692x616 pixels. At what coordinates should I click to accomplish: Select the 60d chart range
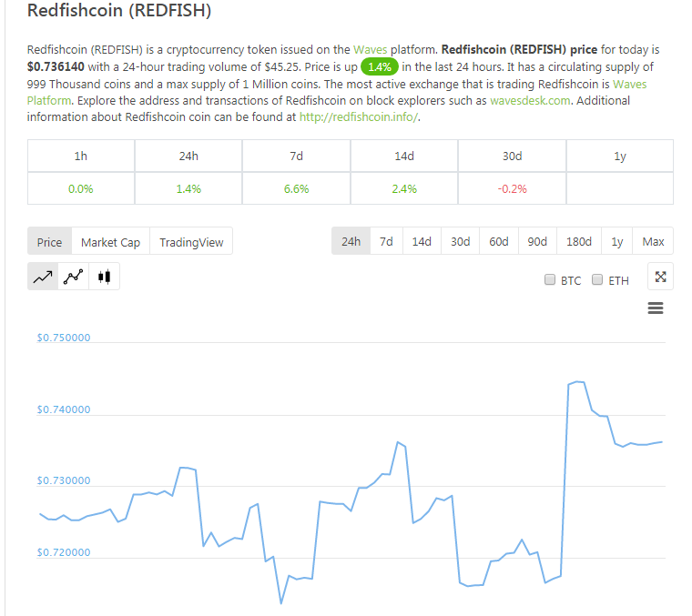[499, 241]
